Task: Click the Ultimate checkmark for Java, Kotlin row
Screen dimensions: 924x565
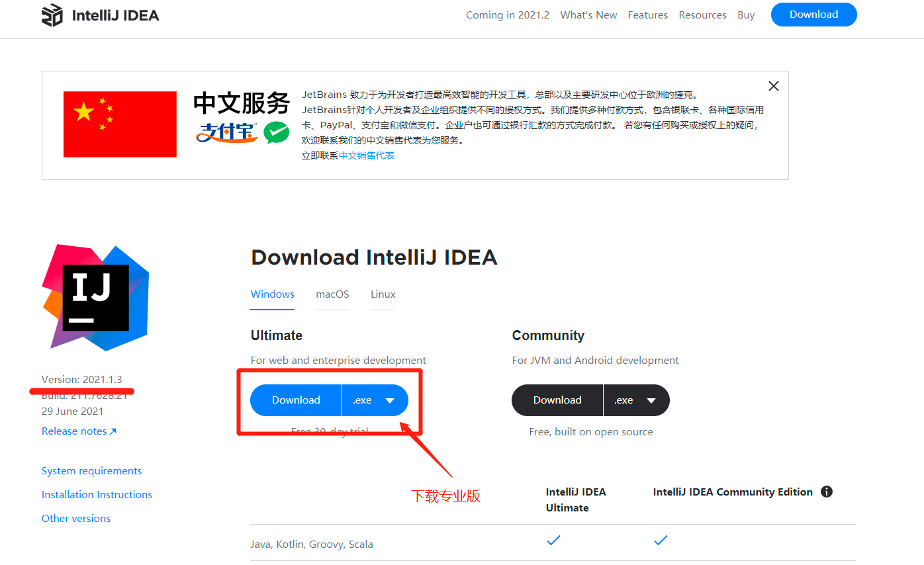Action: [553, 541]
